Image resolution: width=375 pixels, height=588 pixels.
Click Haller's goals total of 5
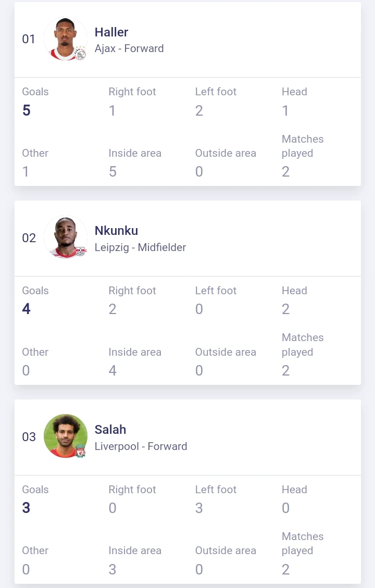point(26,110)
